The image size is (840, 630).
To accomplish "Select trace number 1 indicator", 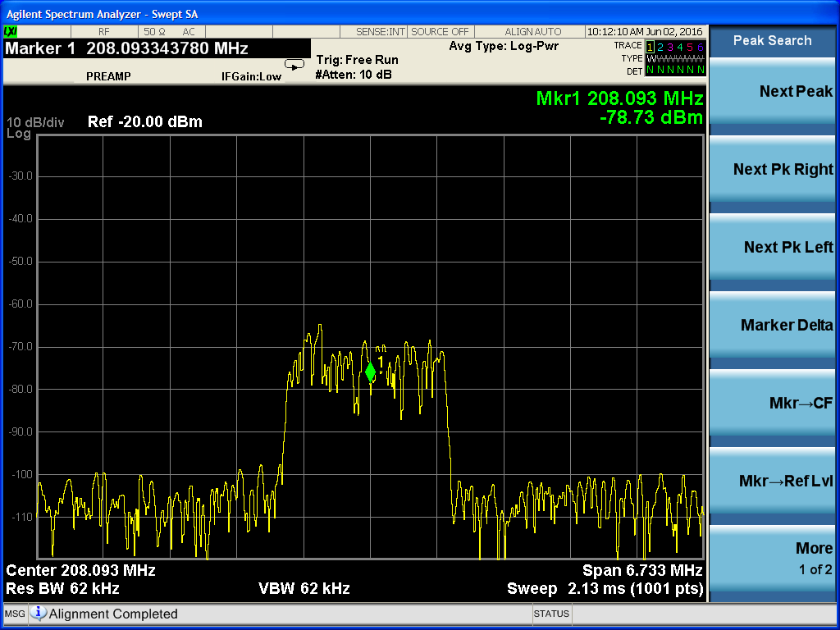I will [650, 47].
